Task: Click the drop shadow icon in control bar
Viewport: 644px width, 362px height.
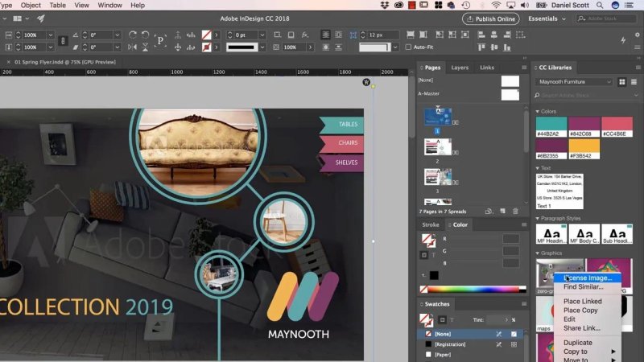Action: (291, 35)
